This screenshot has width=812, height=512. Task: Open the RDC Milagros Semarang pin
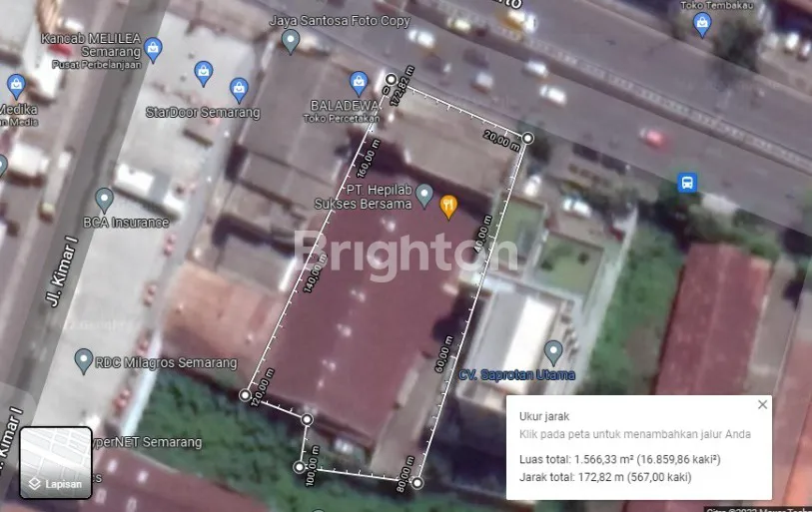(84, 359)
